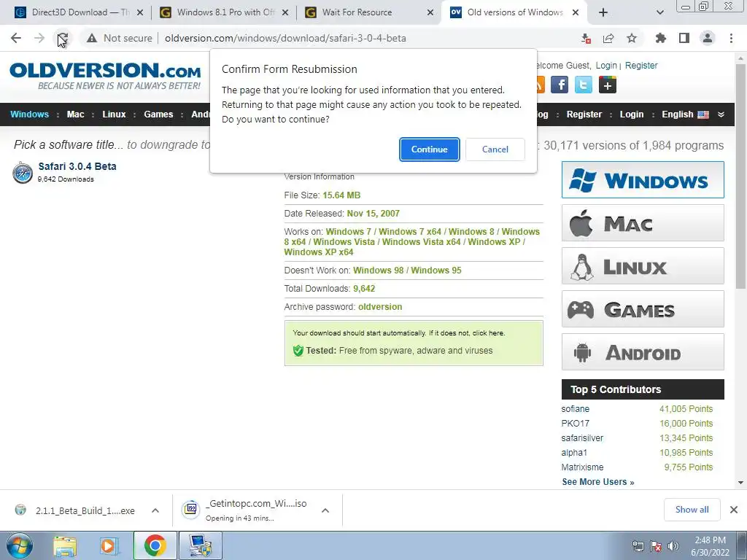Expand options for Getintopc.com iso download
The height and width of the screenshot is (560, 747).
pyautogui.click(x=325, y=510)
